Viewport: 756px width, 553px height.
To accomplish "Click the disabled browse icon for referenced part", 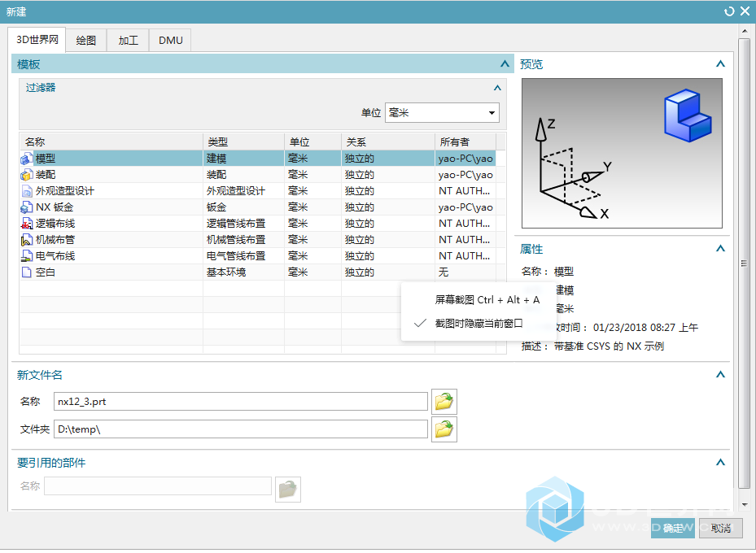I will pyautogui.click(x=288, y=490).
